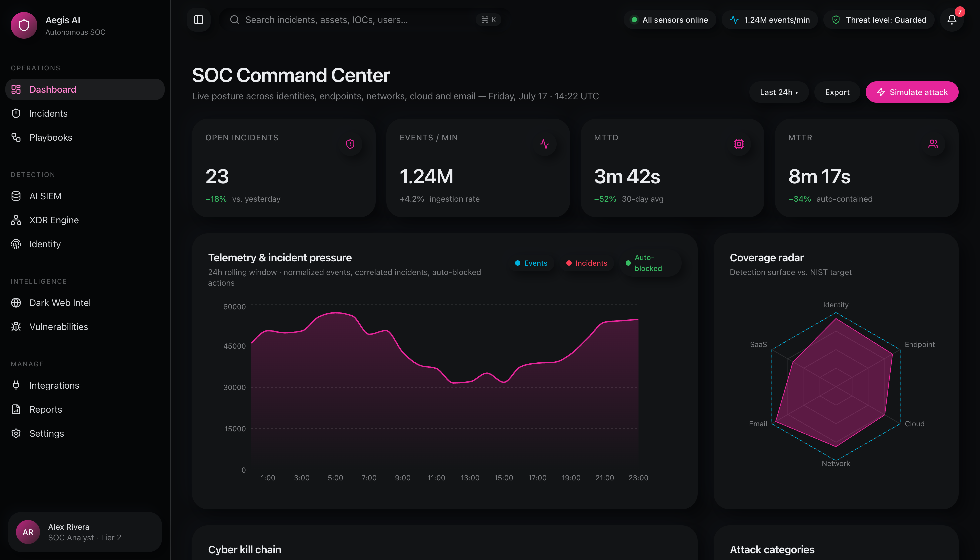This screenshot has height=560, width=980.
Task: Click the −18% vs. yesterday change
Action: tap(243, 199)
